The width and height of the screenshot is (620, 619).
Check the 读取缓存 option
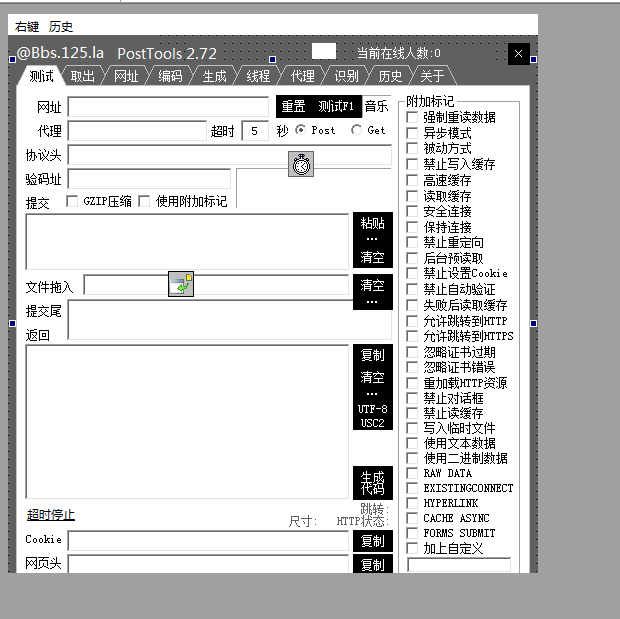[412, 196]
